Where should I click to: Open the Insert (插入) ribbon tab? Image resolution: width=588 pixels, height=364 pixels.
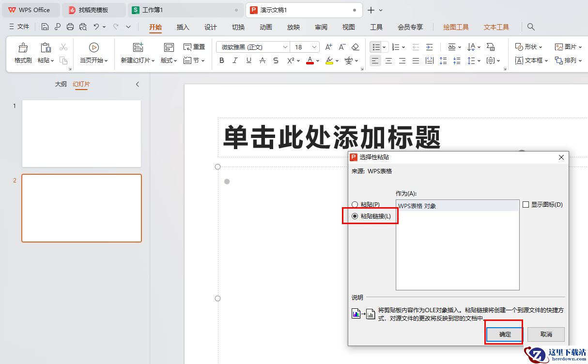(183, 27)
